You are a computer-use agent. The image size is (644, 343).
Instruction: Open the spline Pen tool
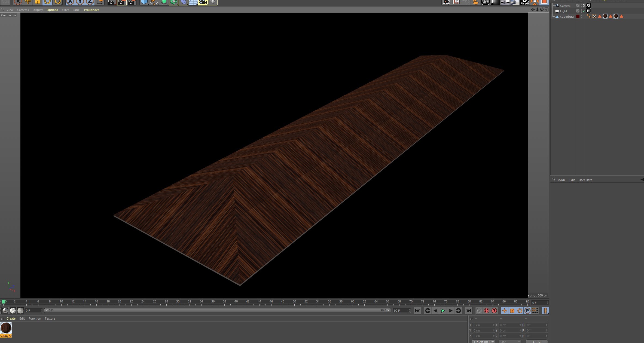pyautogui.click(x=154, y=2)
